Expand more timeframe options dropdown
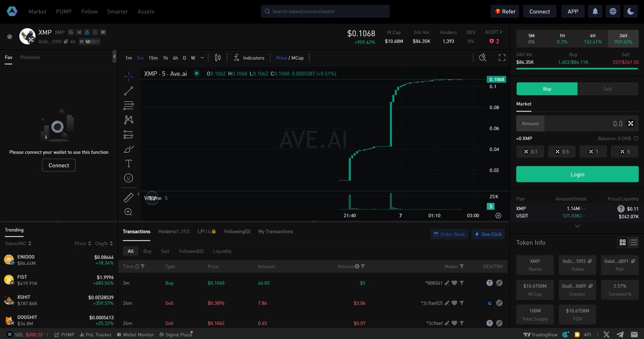This screenshot has width=644, height=339. click(202, 58)
